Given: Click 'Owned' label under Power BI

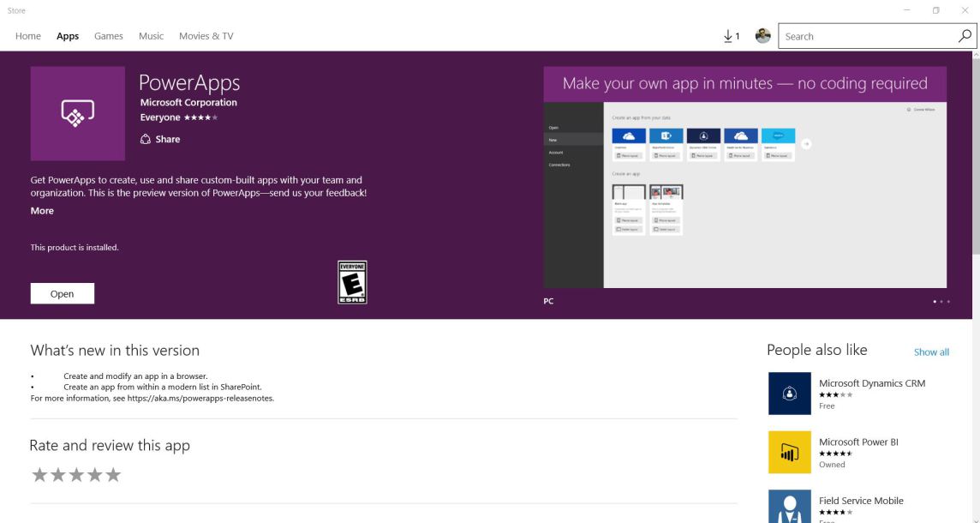Looking at the screenshot, I should [832, 465].
